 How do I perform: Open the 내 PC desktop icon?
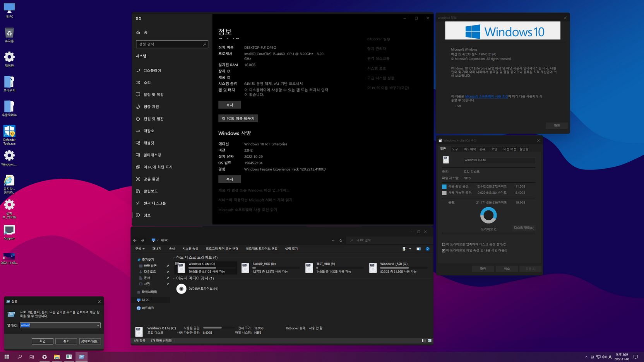[9, 10]
